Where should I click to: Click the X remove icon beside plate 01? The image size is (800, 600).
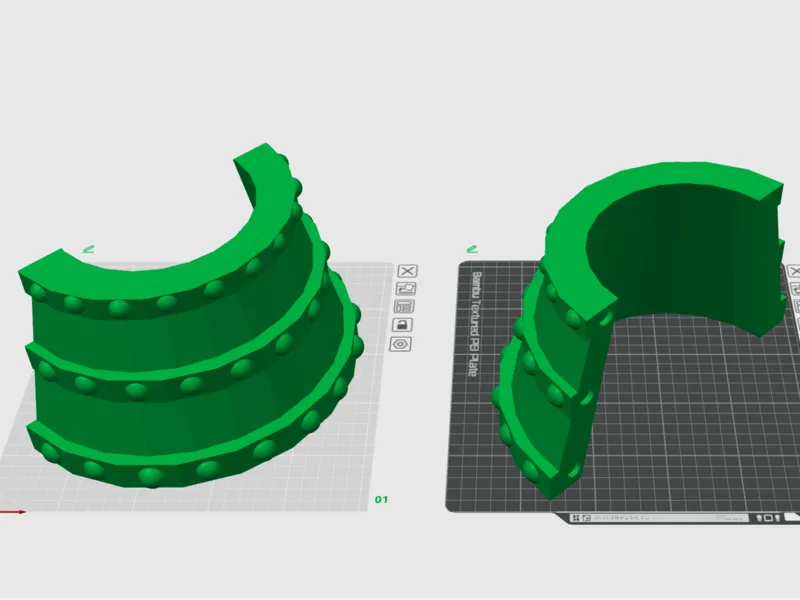click(x=407, y=270)
